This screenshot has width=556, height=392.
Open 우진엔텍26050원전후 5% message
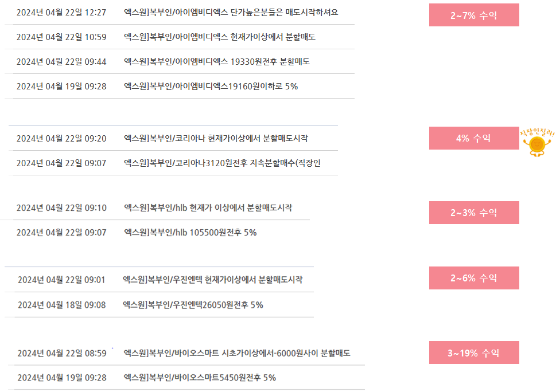coord(193,305)
